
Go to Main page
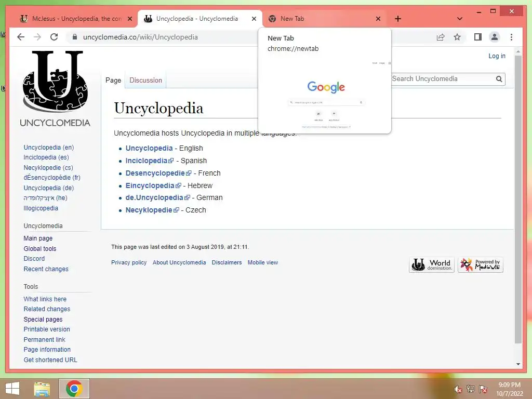(x=38, y=238)
